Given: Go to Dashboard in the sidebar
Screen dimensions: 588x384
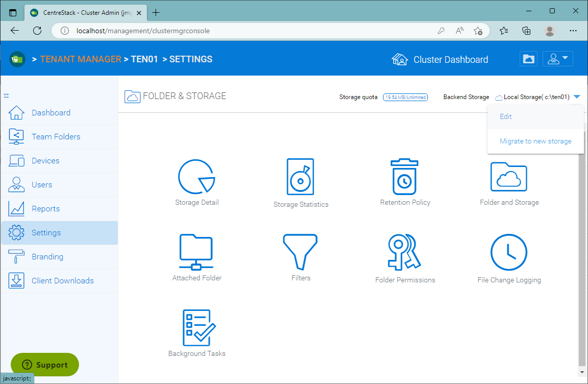Looking at the screenshot, I should [51, 113].
